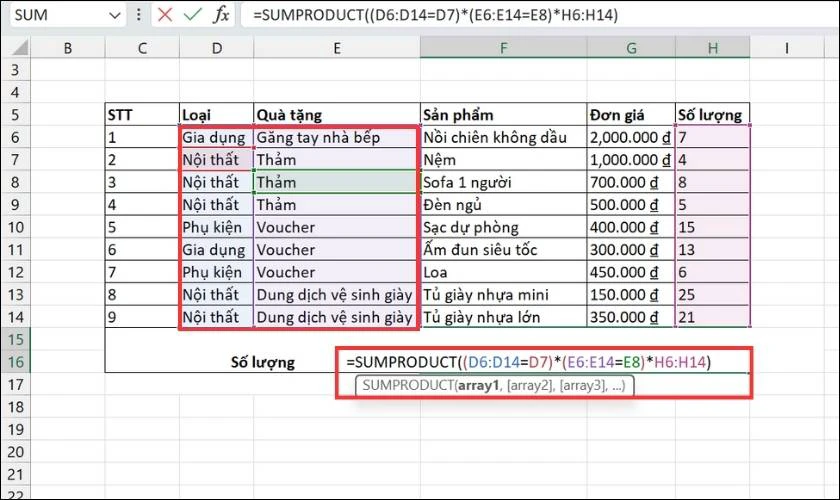Click the Nệm product cell
The height and width of the screenshot is (500, 840).
[504, 160]
